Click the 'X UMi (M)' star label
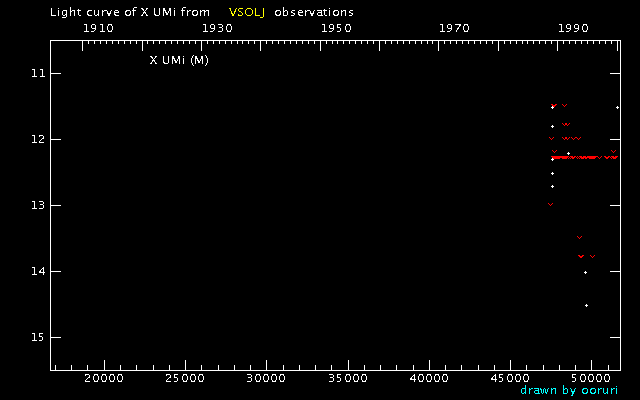Image resolution: width=640 pixels, height=400 pixels. point(179,60)
